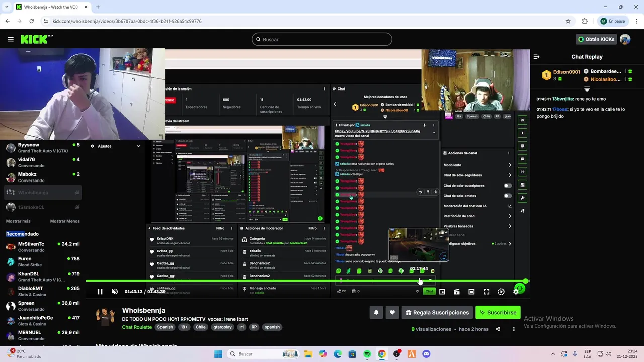Screen dimensions: 644x362
Task: Follow the channel with the heart button
Action: click(392, 312)
